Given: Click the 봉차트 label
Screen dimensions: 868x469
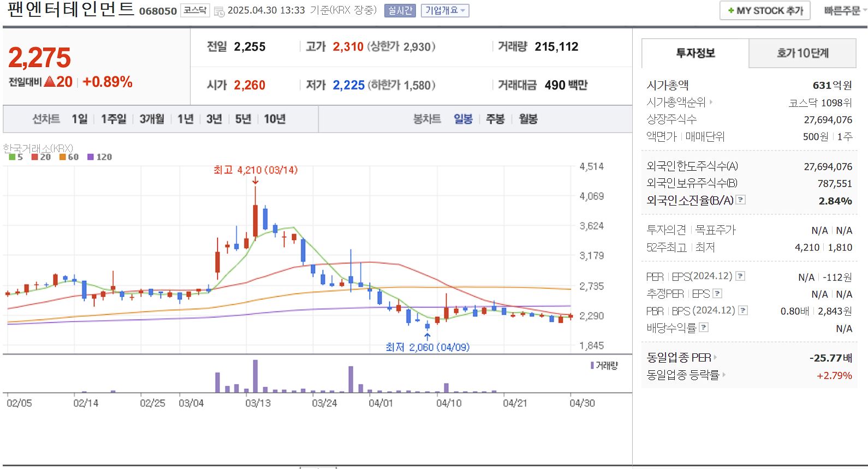Looking at the screenshot, I should [x=426, y=119].
